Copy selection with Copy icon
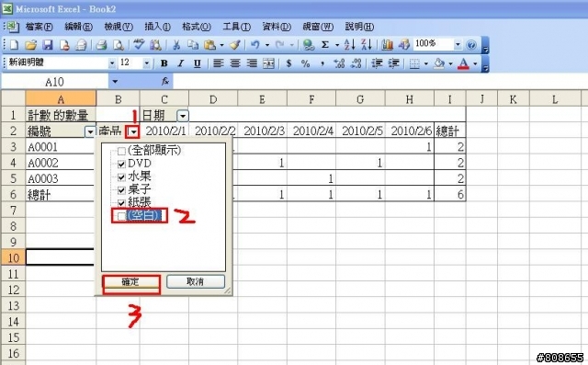Image resolution: width=588 pixels, height=365 pixels. tap(193, 45)
